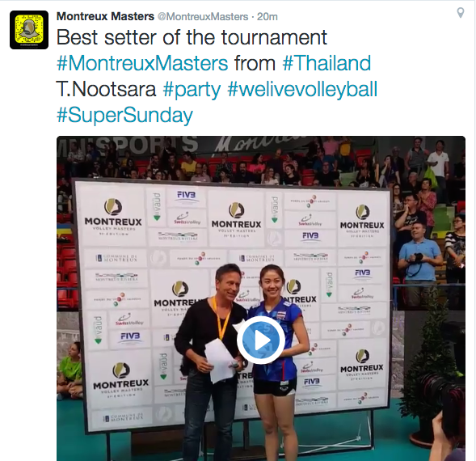The height and width of the screenshot is (461, 476).
Task: Follow the #MontreuxMasters hashtag
Action: coord(142,63)
